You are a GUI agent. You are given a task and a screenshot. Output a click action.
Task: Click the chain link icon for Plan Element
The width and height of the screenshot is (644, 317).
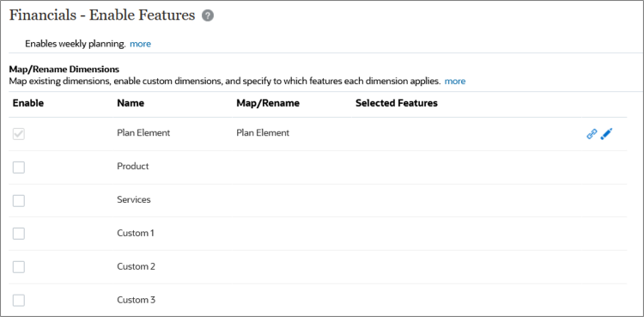pos(592,134)
